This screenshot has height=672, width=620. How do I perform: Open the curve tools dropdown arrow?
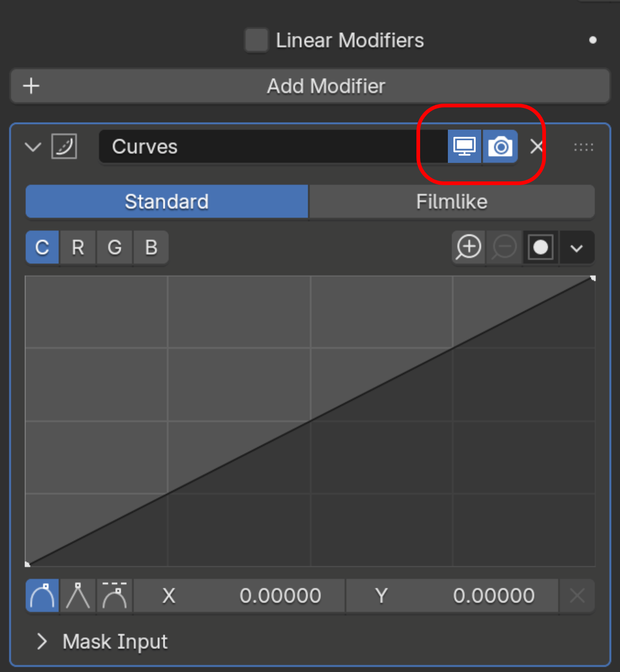577,248
